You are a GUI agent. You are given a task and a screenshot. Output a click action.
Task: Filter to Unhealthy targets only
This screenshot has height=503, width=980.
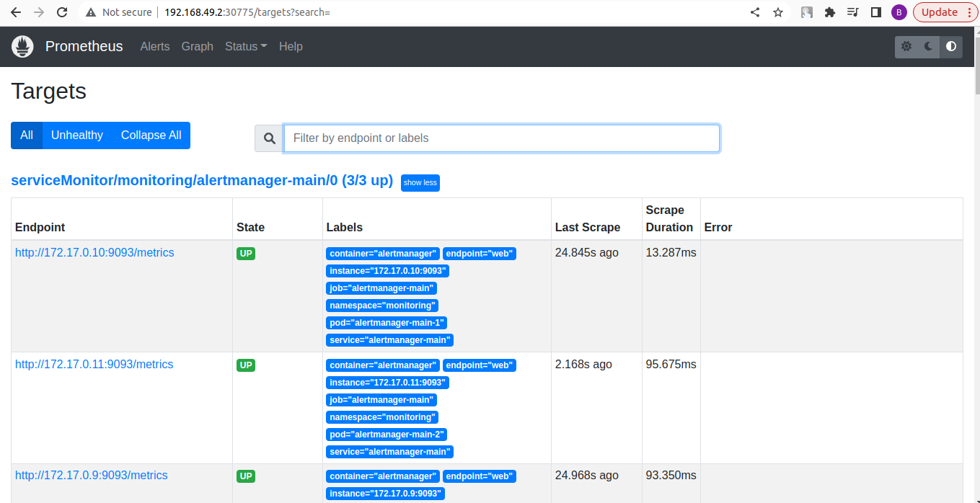[77, 135]
